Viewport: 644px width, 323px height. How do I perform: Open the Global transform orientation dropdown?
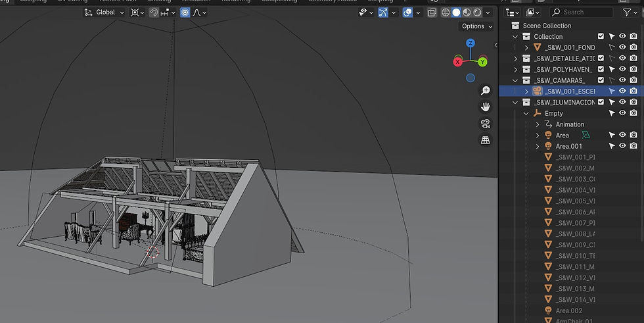click(105, 12)
